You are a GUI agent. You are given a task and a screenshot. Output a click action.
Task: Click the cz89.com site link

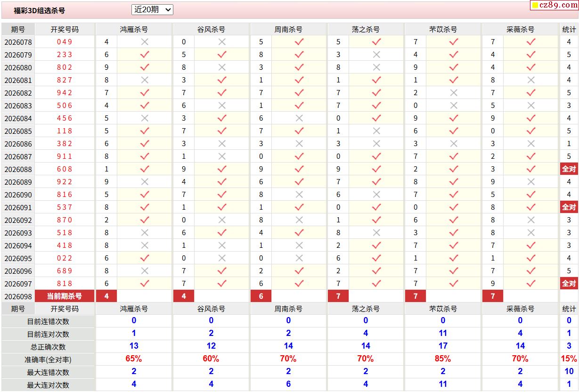[558, 5]
